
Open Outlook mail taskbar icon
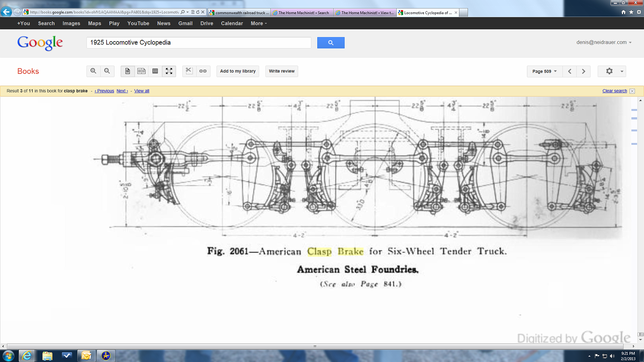pyautogui.click(x=86, y=356)
